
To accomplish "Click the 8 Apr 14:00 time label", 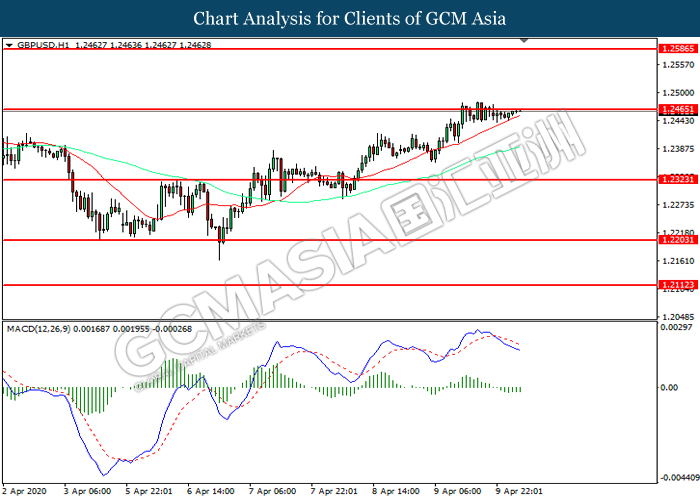I will point(396,492).
